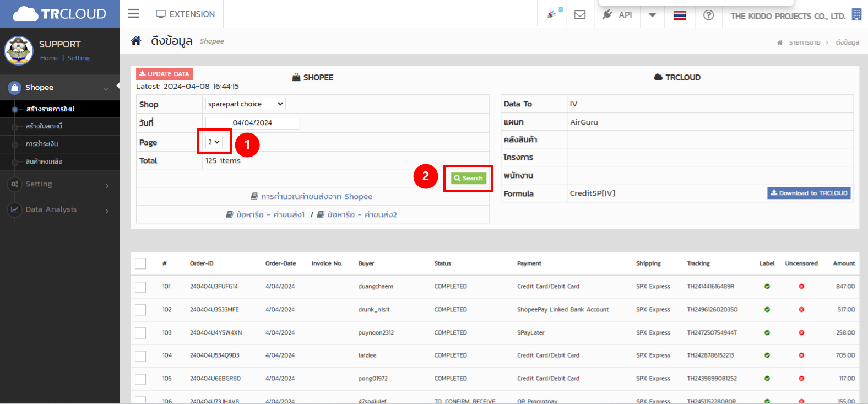This screenshot has height=404, width=868.
Task: Click green Label icon for row 105
Action: 767,379
